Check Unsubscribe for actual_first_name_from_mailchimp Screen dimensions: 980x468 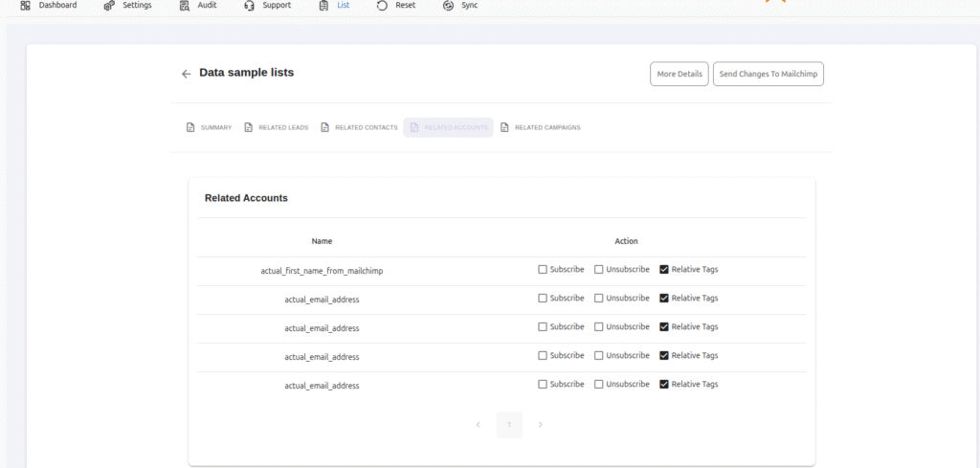pos(599,269)
